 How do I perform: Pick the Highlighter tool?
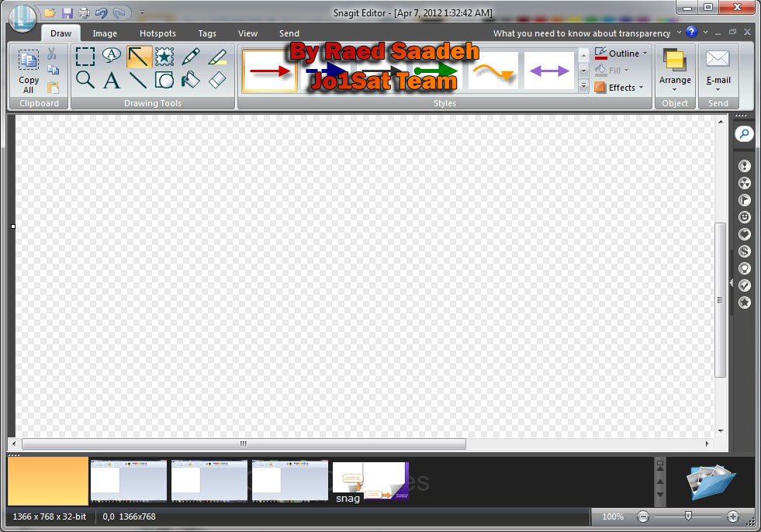pyautogui.click(x=218, y=57)
